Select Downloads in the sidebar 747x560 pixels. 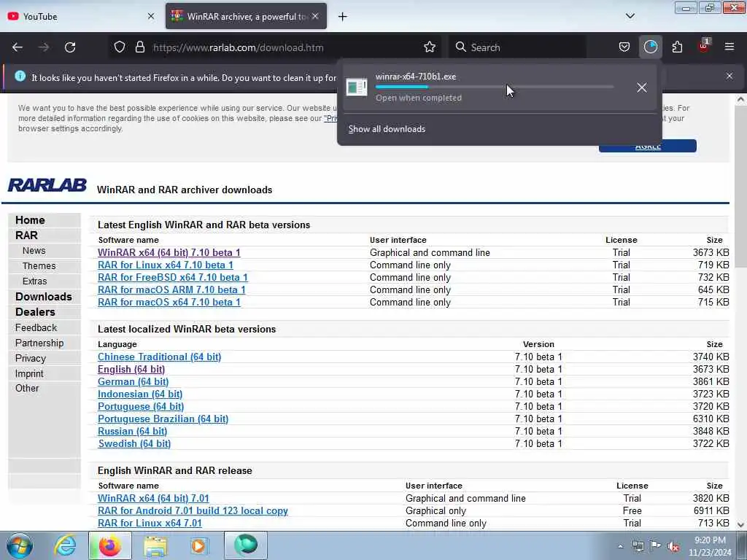[43, 297]
